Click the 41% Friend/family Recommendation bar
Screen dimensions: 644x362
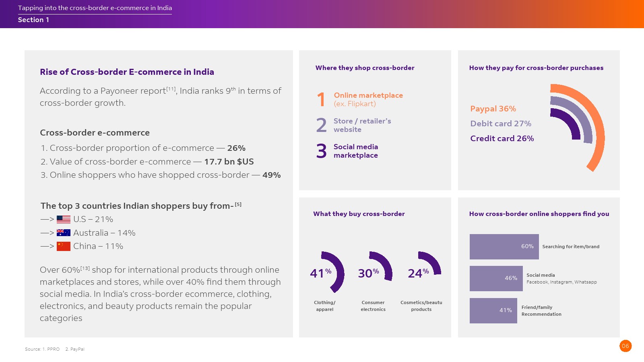(493, 311)
